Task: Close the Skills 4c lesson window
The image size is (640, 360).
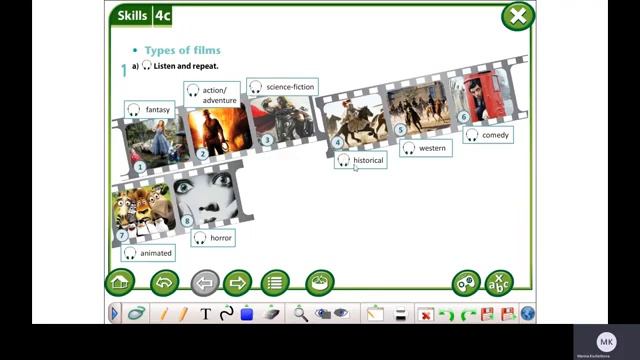Action: click(x=518, y=16)
